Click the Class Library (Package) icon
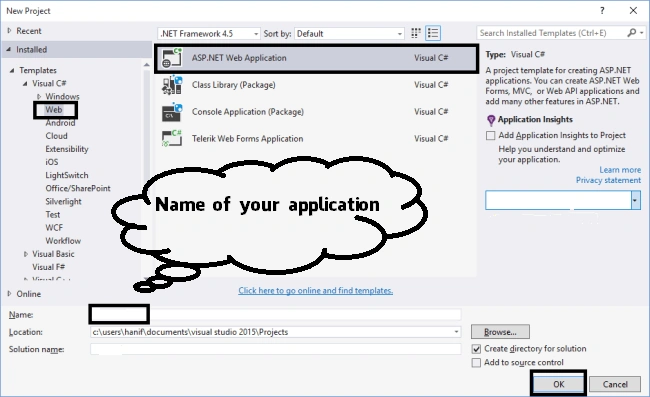The width and height of the screenshot is (650, 397). (172, 85)
